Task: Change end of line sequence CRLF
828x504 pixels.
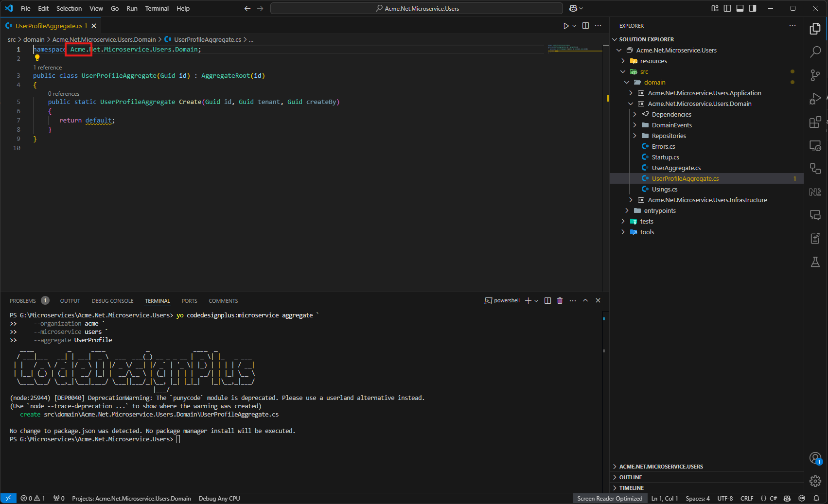Action: coord(747,498)
